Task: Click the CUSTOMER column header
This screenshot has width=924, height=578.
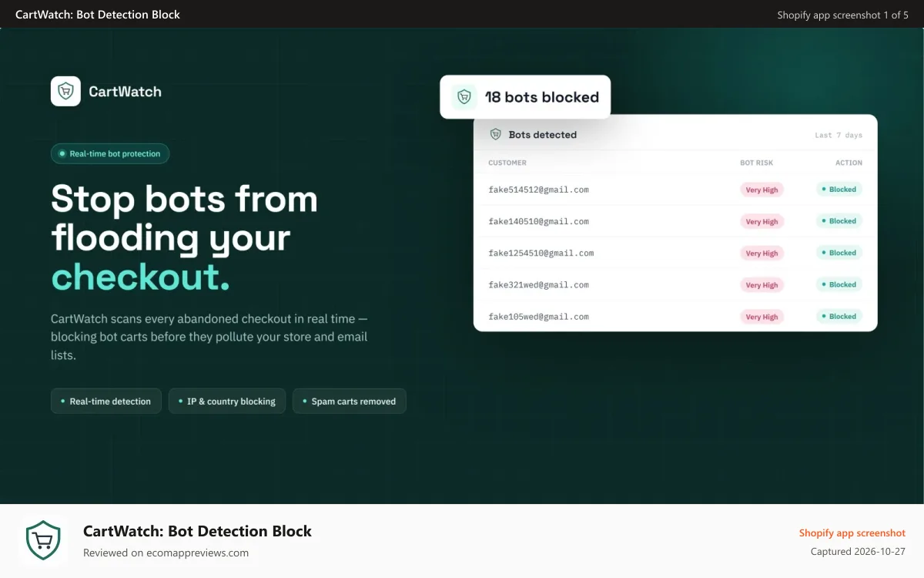Action: coord(507,163)
